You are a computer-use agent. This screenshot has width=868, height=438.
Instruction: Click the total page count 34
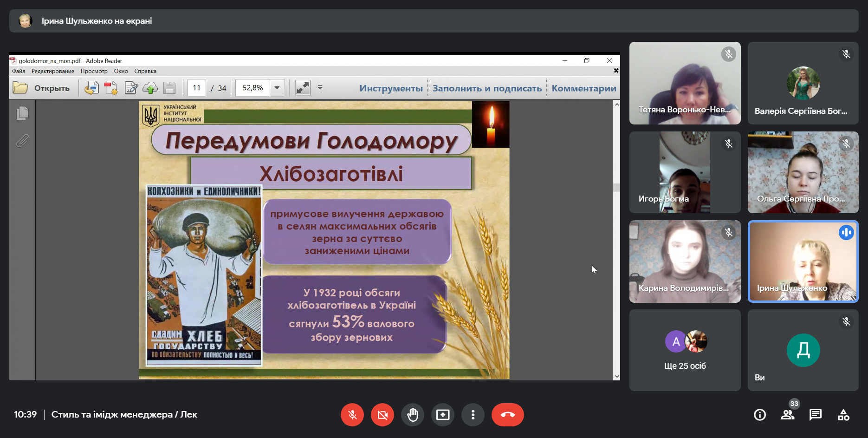tap(222, 88)
